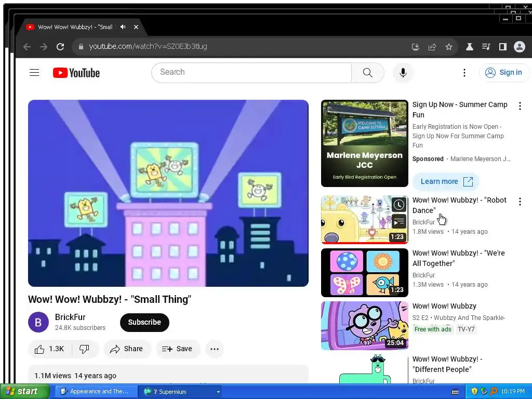Screen dimensions: 532x399
Task: Share the Small Thing video
Action: coord(127,349)
